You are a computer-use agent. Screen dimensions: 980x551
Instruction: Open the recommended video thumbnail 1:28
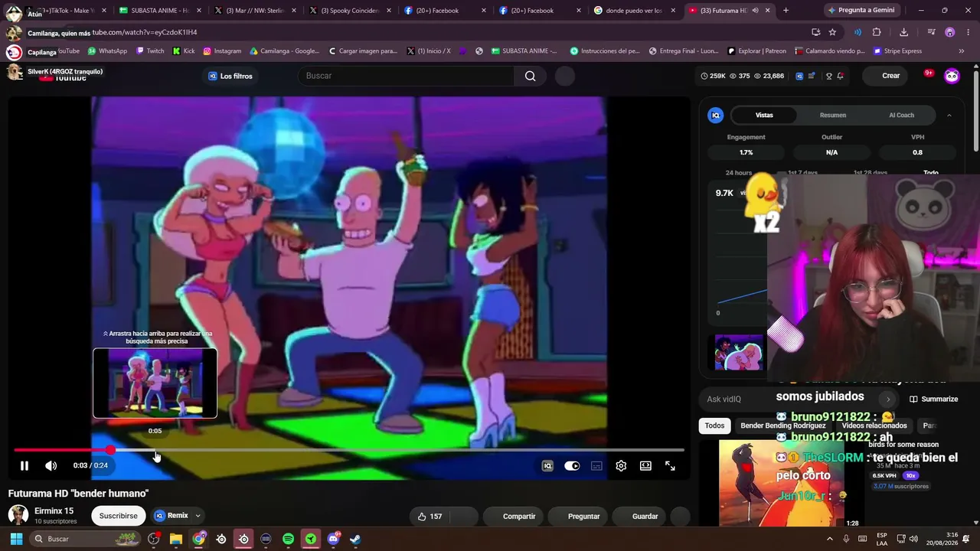tap(789, 484)
